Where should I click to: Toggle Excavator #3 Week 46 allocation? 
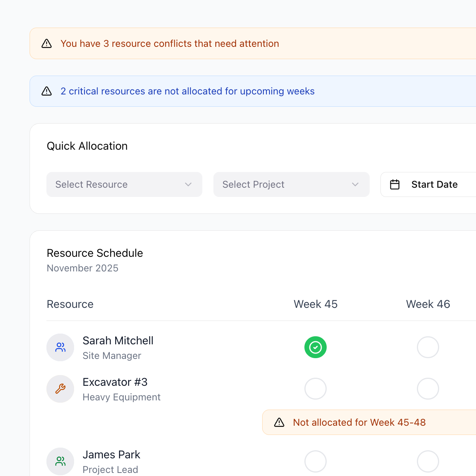[428, 389]
